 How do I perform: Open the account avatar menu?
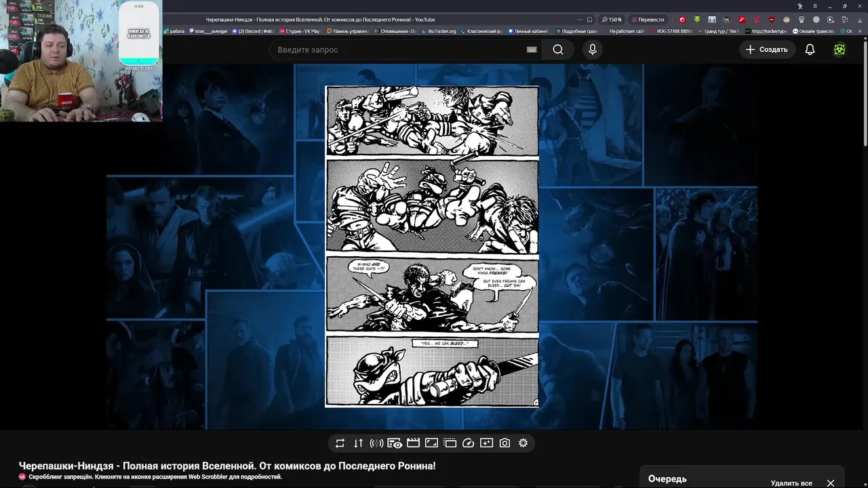(x=840, y=49)
